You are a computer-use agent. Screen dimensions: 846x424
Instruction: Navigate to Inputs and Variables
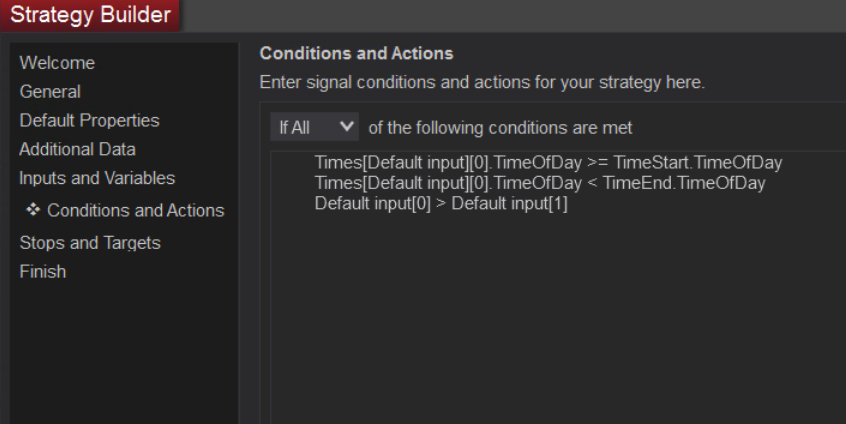97,179
